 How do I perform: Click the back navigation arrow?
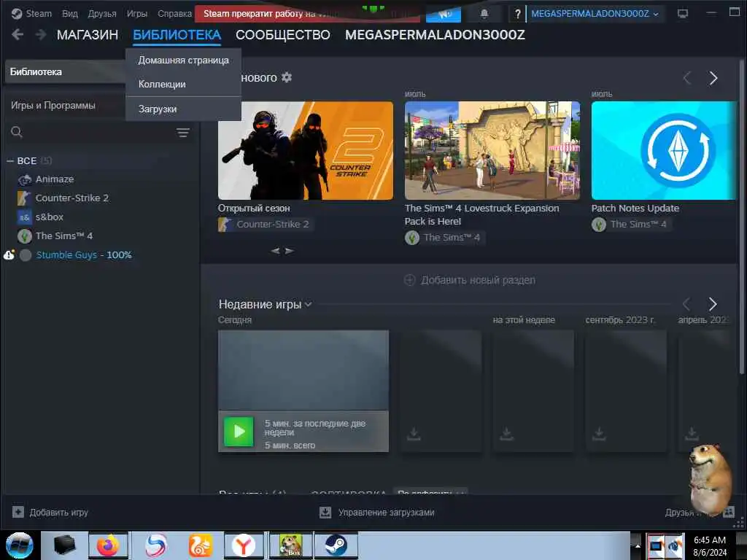pos(18,34)
